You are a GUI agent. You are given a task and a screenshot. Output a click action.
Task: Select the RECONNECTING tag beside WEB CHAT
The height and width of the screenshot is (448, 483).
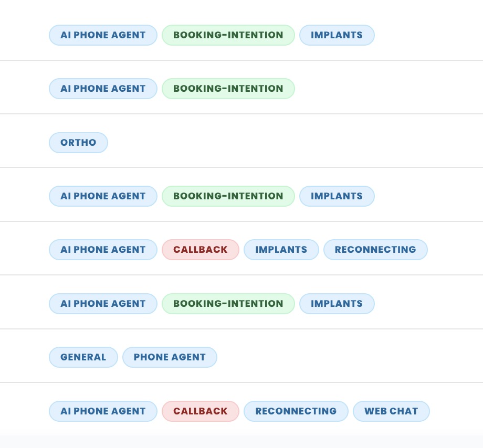(x=296, y=411)
